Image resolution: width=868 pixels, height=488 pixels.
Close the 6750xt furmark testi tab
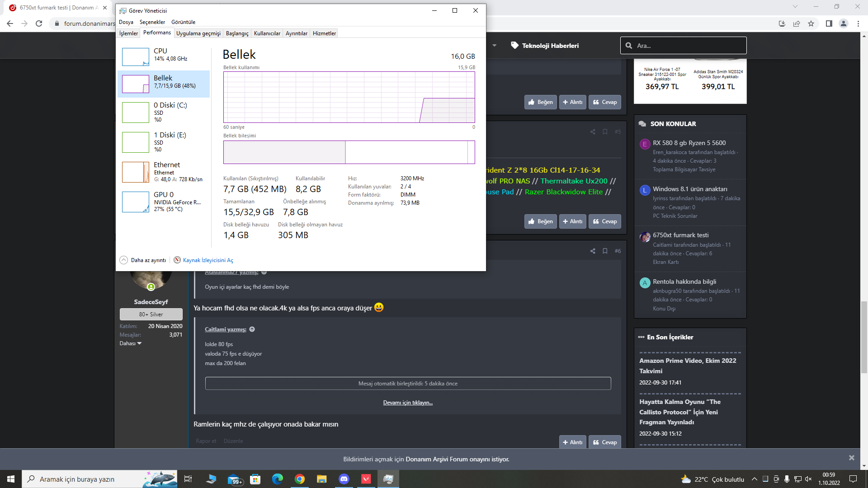coord(104,8)
